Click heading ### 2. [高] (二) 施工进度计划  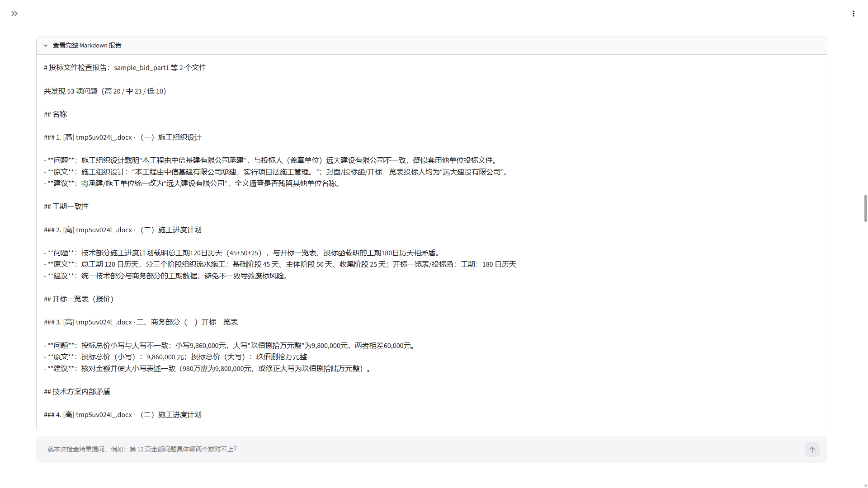[123, 230]
